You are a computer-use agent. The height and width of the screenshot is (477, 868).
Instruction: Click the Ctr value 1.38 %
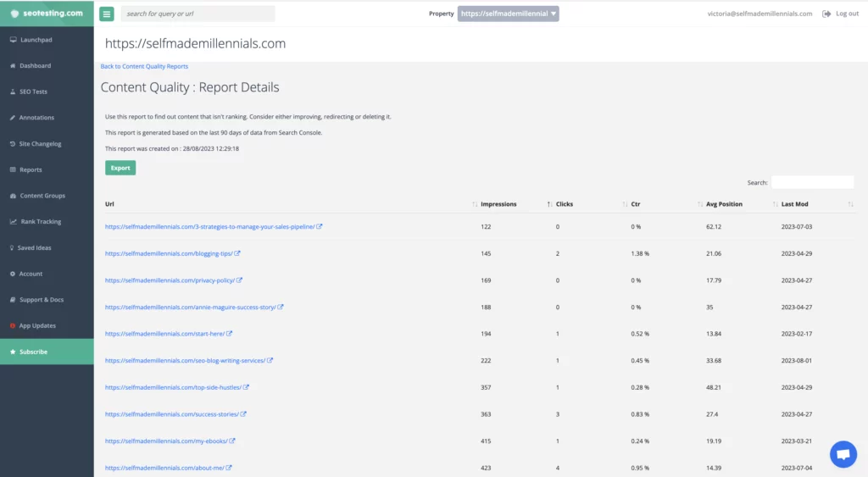(x=640, y=253)
